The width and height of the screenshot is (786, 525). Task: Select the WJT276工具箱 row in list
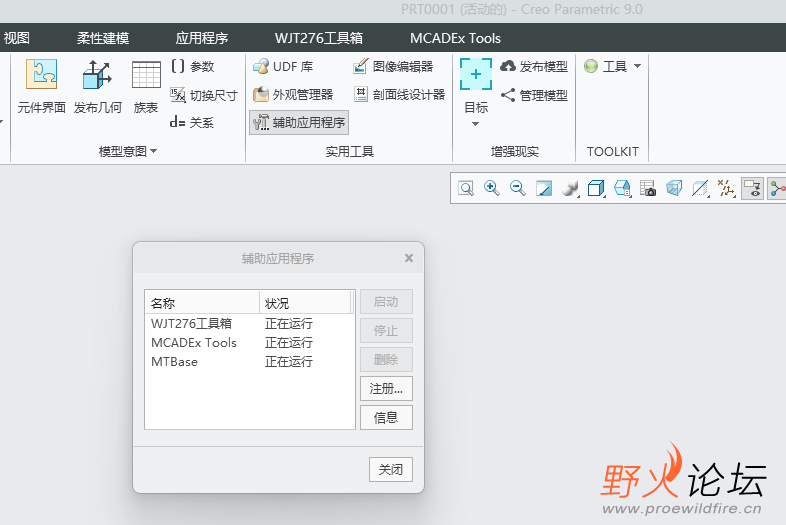click(249, 323)
